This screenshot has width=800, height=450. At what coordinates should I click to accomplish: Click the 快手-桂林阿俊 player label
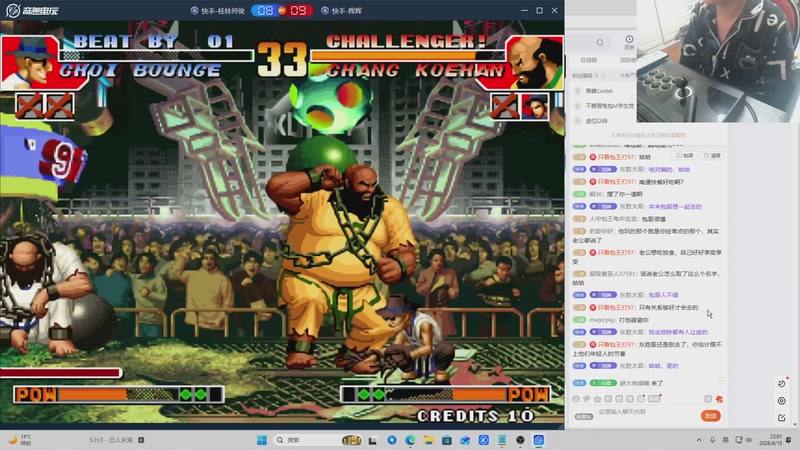point(218,11)
